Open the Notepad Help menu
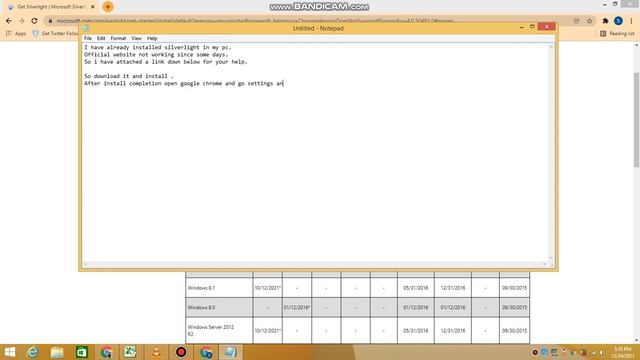640x360 pixels. [152, 38]
